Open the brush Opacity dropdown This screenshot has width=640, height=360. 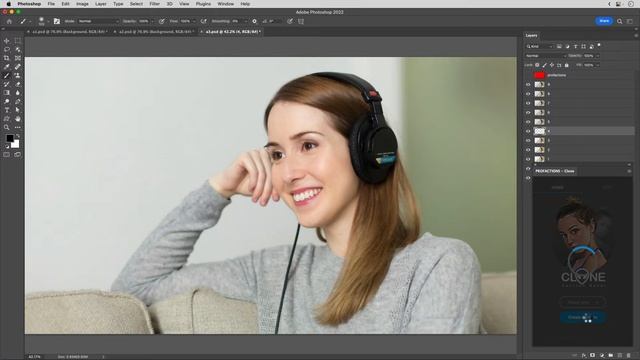pyautogui.click(x=152, y=21)
